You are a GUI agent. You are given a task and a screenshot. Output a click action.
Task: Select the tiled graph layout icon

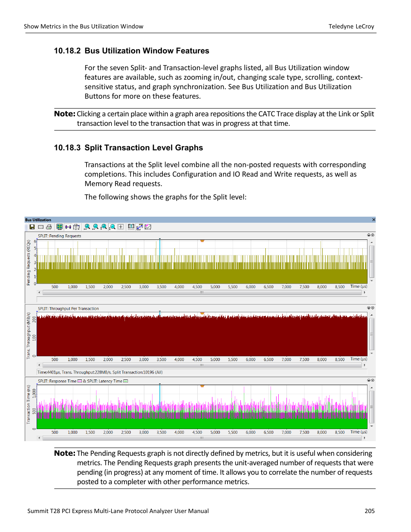click(59, 227)
